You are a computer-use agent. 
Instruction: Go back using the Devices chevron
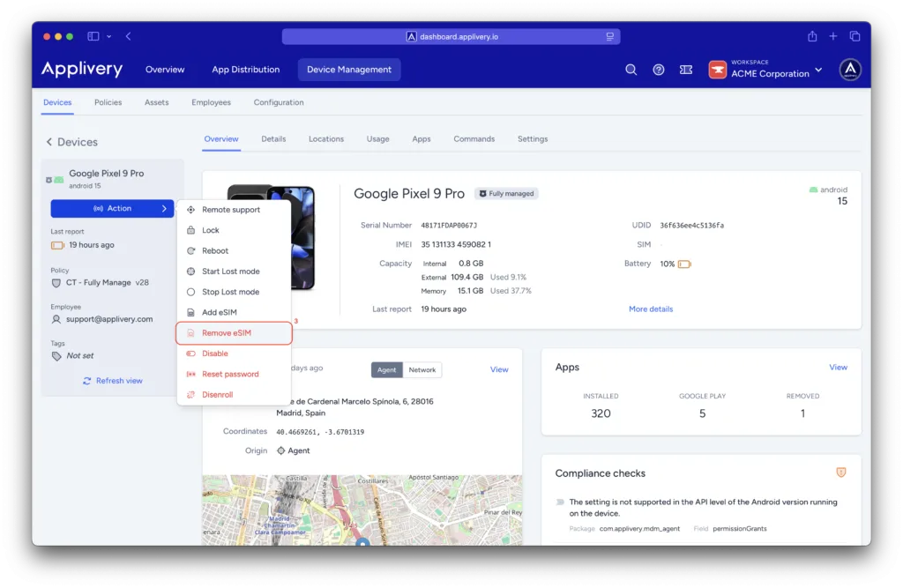(x=50, y=142)
